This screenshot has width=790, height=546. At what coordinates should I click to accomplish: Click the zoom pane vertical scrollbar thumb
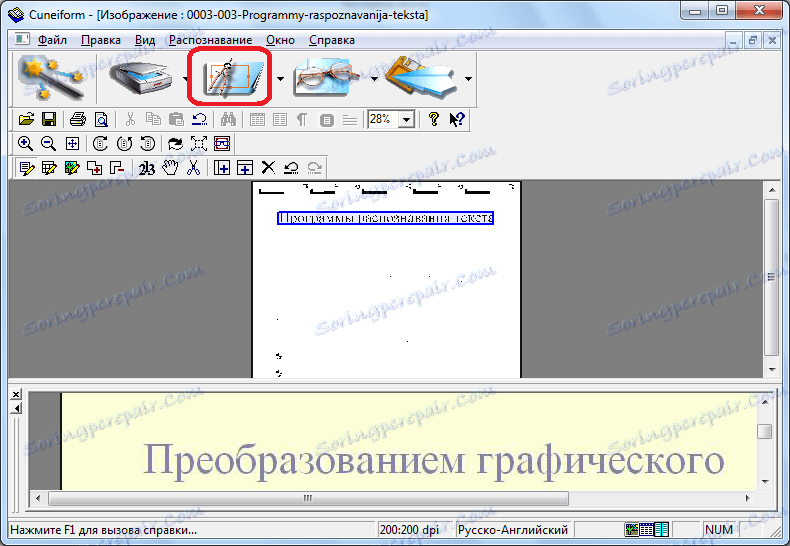point(765,431)
